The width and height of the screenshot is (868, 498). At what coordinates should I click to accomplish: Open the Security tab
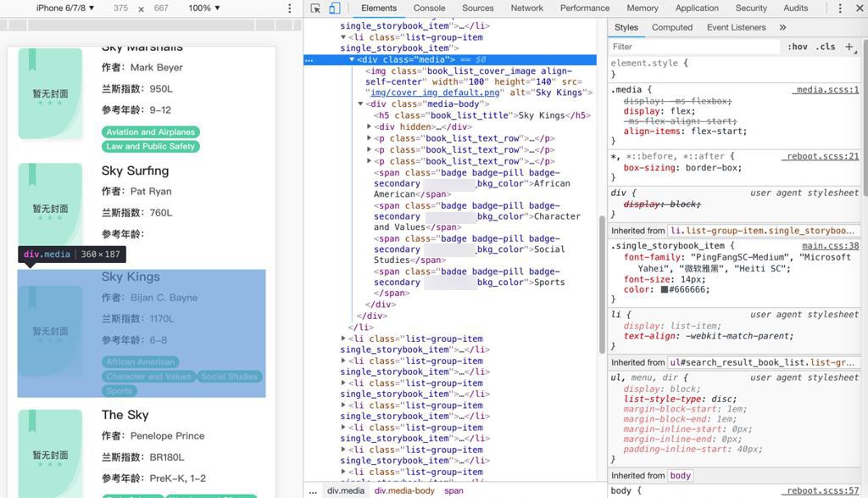(751, 8)
